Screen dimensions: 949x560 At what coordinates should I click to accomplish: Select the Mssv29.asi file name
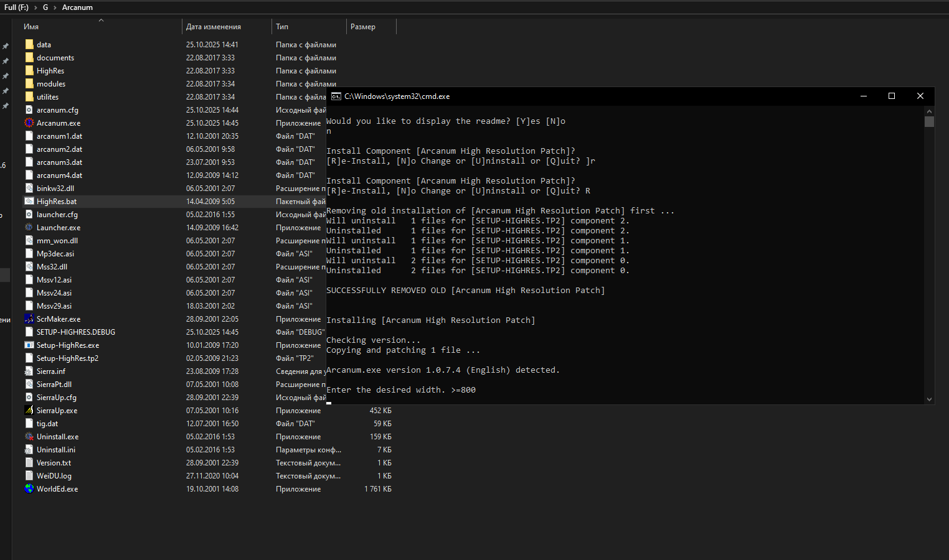(54, 306)
